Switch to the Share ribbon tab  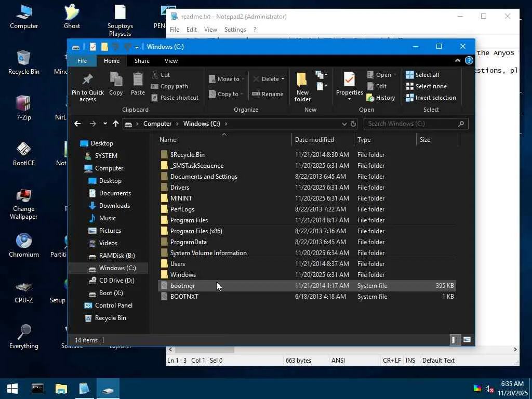pos(142,61)
